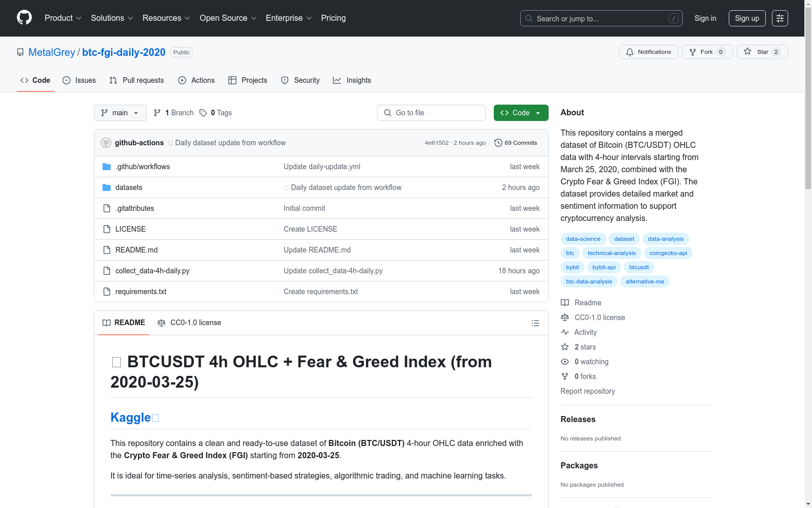Switch to the Pull requests tab

pos(137,80)
